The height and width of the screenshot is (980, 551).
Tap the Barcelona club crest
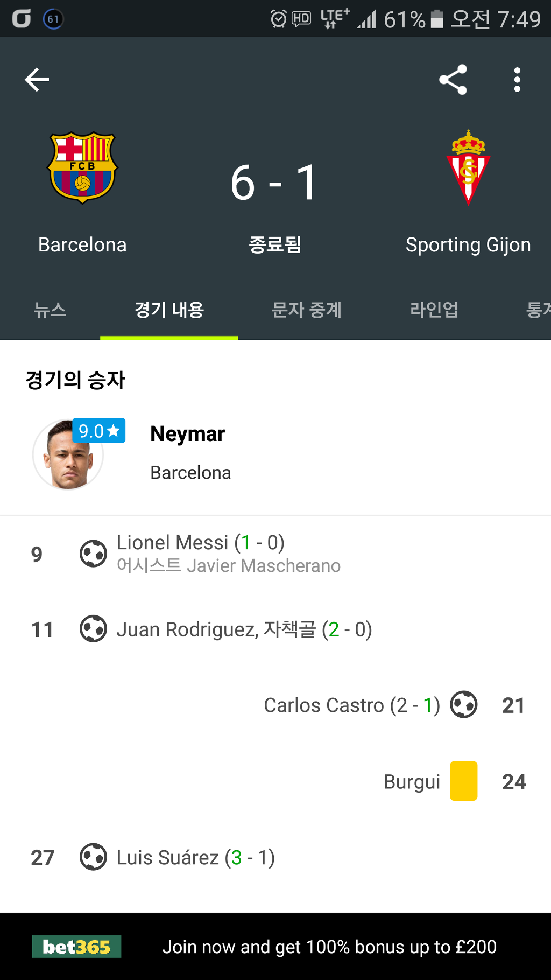tap(82, 168)
